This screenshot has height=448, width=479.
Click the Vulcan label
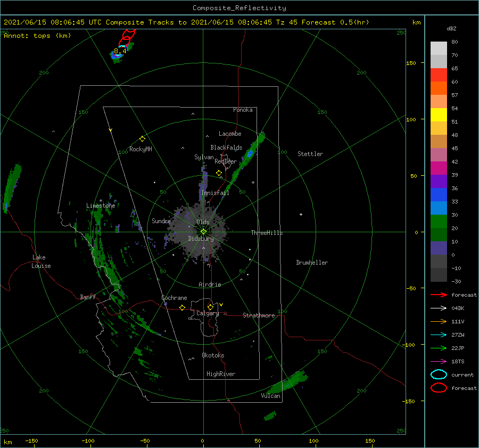(270, 396)
